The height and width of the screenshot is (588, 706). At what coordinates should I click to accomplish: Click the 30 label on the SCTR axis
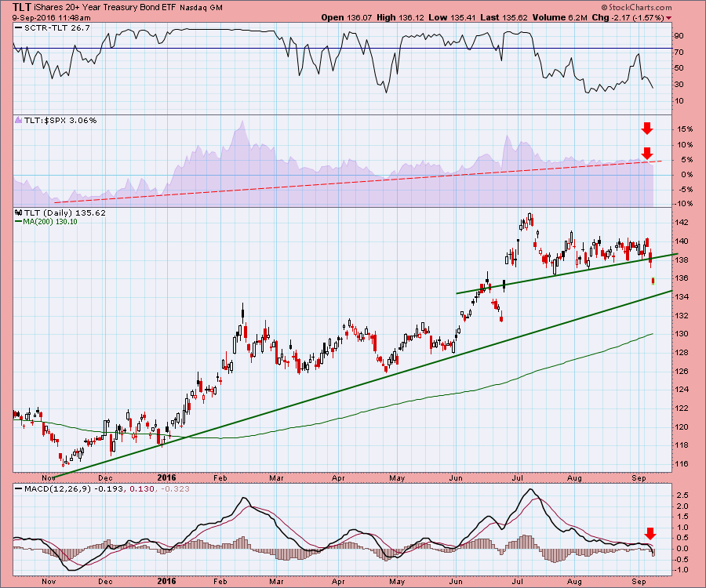pyautogui.click(x=679, y=85)
